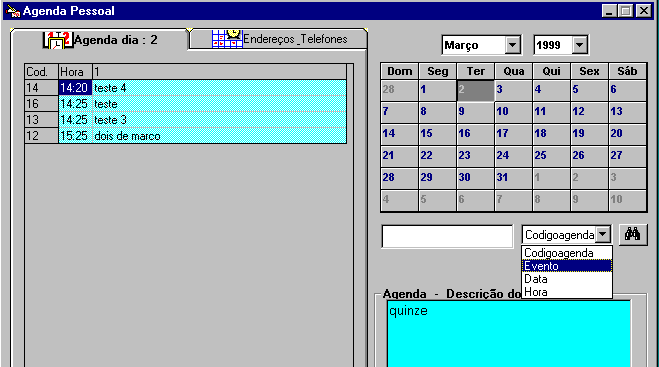Click the search text input field
The image size is (659, 367).
(447, 236)
